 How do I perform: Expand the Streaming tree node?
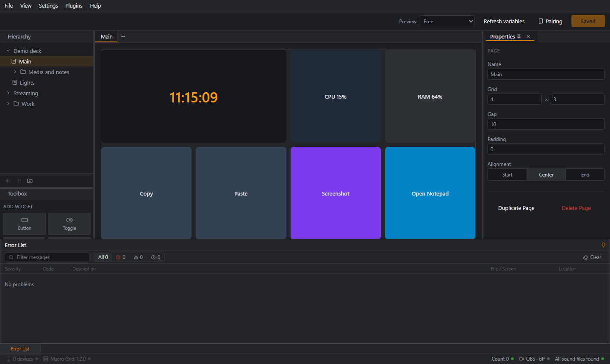[8, 93]
